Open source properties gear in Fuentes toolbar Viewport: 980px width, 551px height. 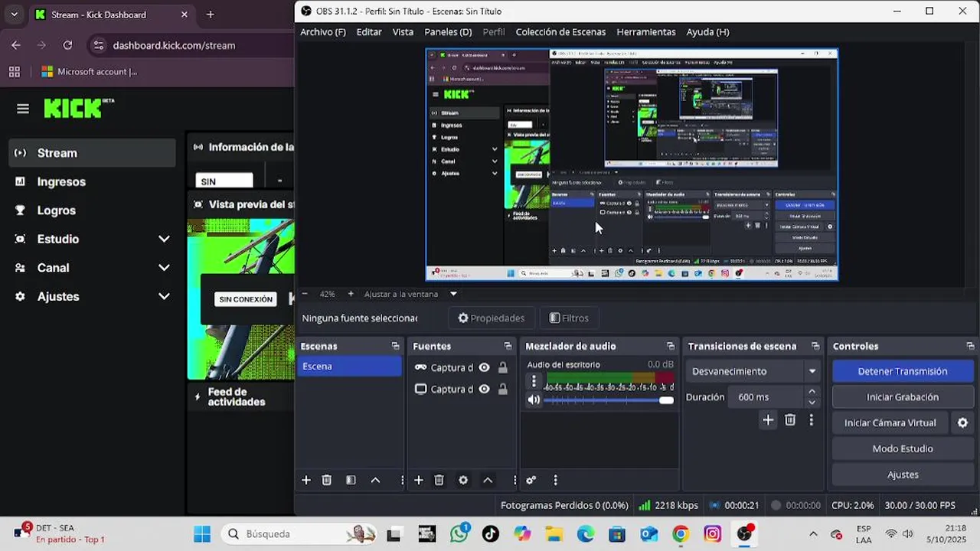[x=463, y=480]
